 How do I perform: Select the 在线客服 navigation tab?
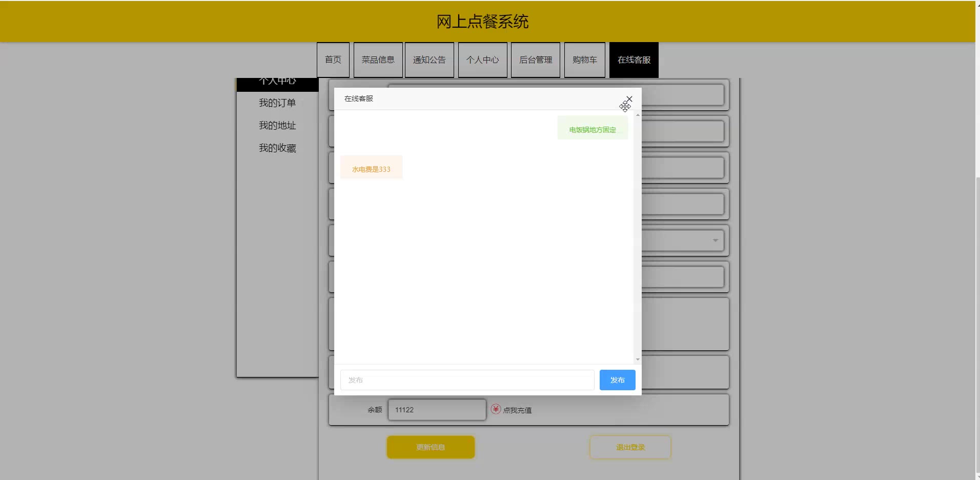634,60
